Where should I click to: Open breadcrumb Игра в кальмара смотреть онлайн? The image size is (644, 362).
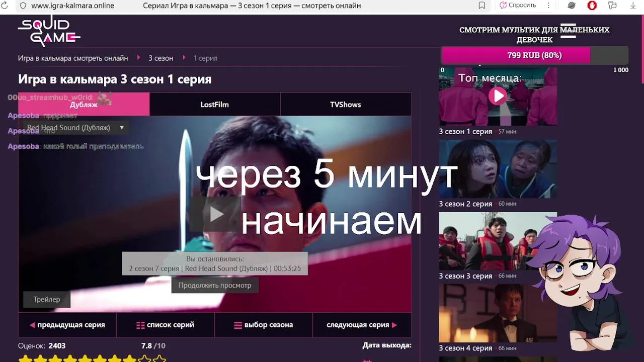click(73, 58)
